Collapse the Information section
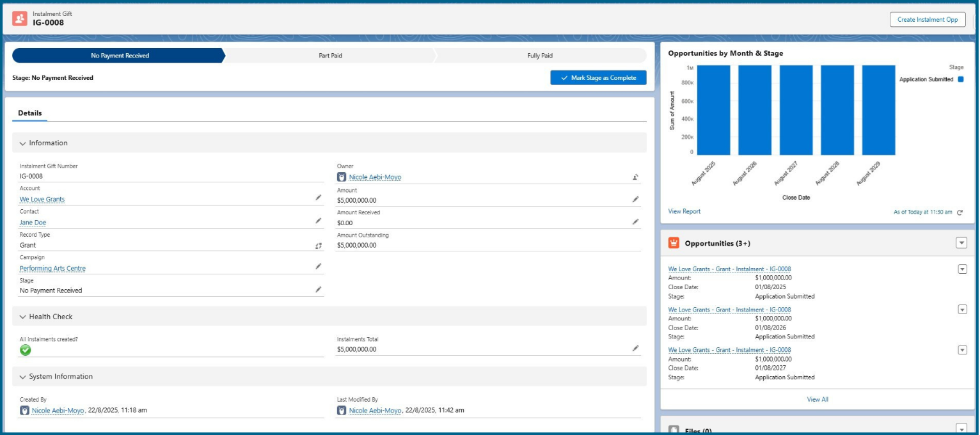980x435 pixels. (x=23, y=143)
